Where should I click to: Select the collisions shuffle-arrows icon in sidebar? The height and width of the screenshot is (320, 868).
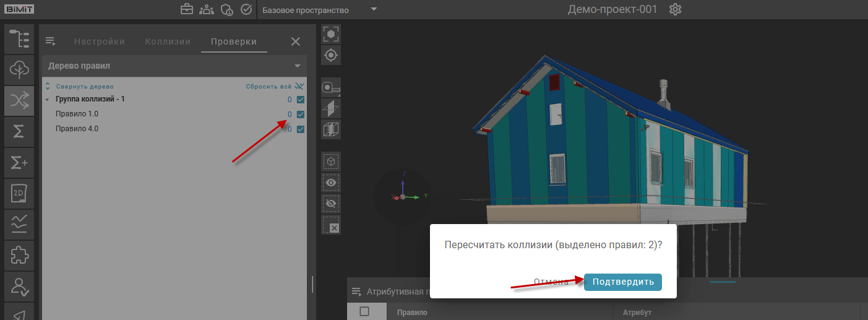pos(19,100)
